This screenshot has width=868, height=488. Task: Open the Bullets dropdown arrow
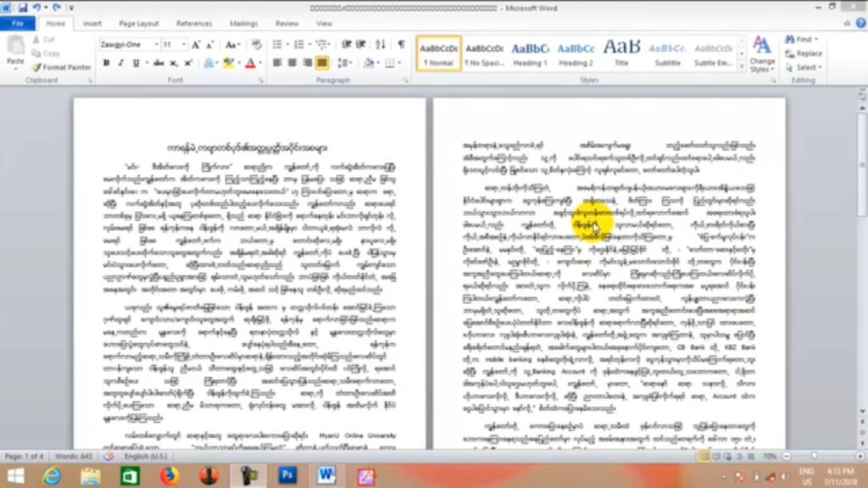[287, 44]
